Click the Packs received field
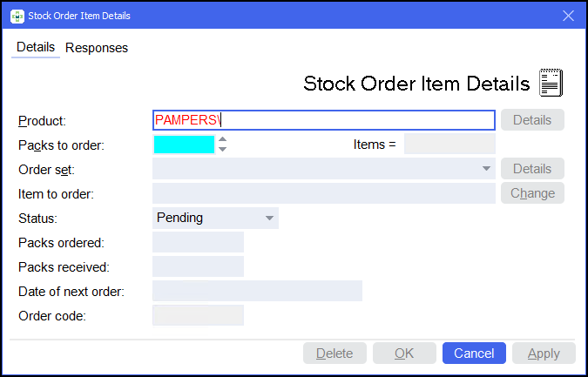The width and height of the screenshot is (588, 377). coord(198,266)
